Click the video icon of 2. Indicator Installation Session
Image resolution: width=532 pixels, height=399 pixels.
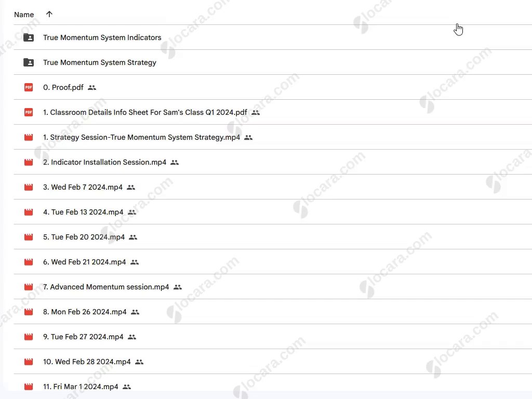(29, 162)
